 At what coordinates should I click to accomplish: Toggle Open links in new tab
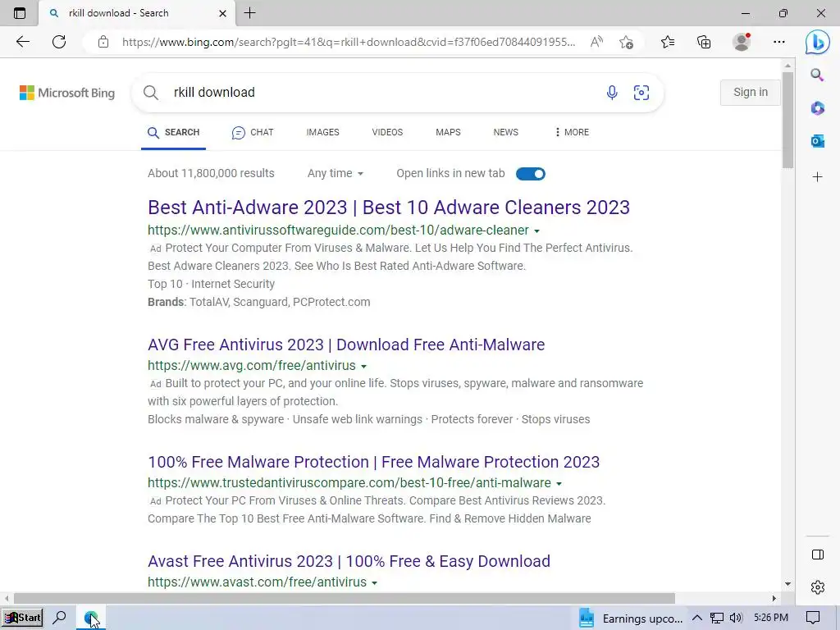[531, 174]
